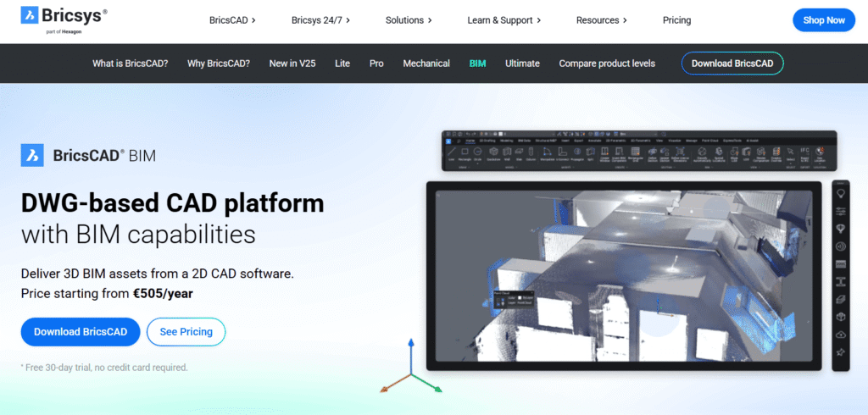The image size is (868, 415).
Task: Go to What is BricsCAD?
Action: 130,64
